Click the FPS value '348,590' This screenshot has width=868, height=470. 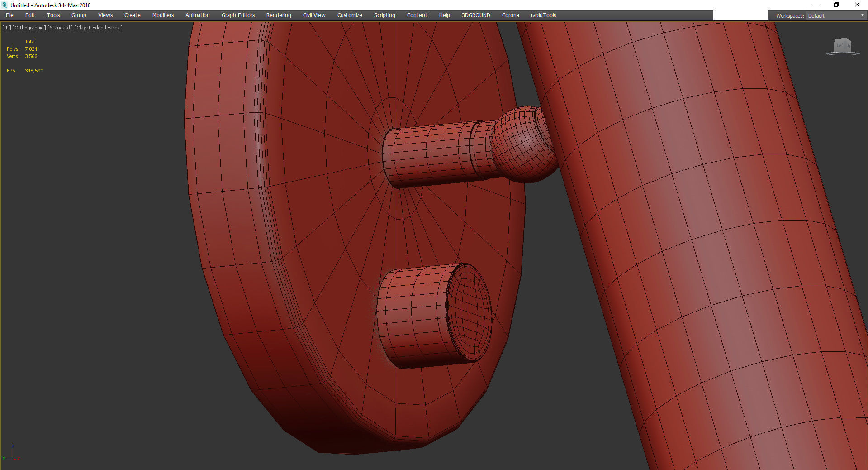pyautogui.click(x=34, y=71)
